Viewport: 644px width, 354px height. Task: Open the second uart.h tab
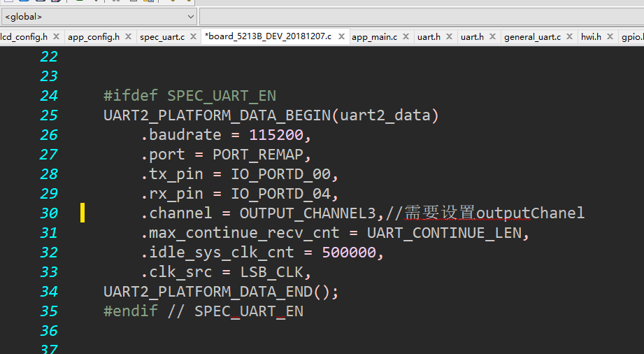472,37
